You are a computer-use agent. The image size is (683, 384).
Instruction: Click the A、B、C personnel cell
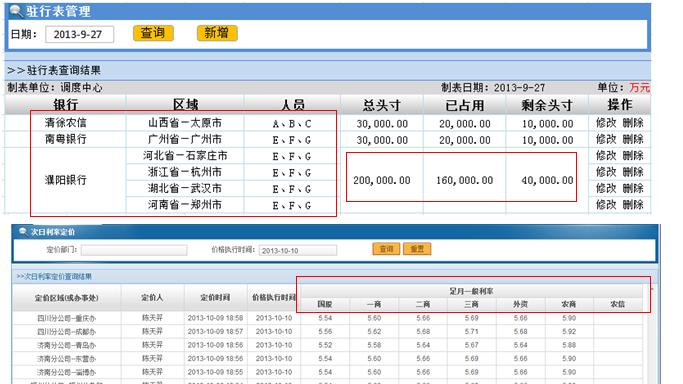click(x=292, y=124)
